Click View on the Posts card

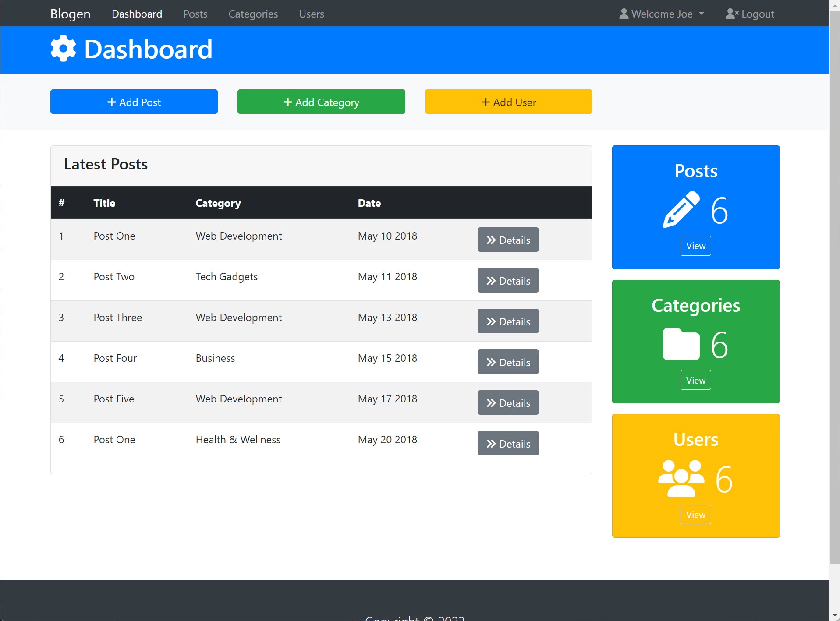(695, 246)
